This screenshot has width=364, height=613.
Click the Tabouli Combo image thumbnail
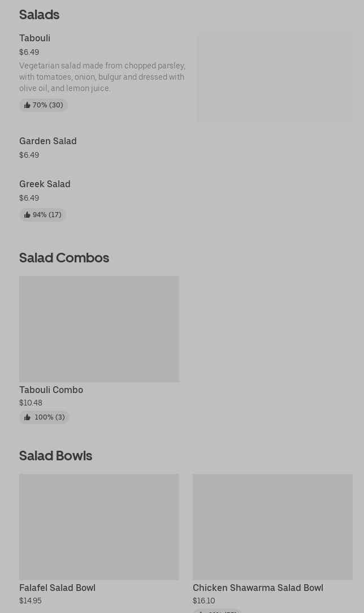coord(99,329)
